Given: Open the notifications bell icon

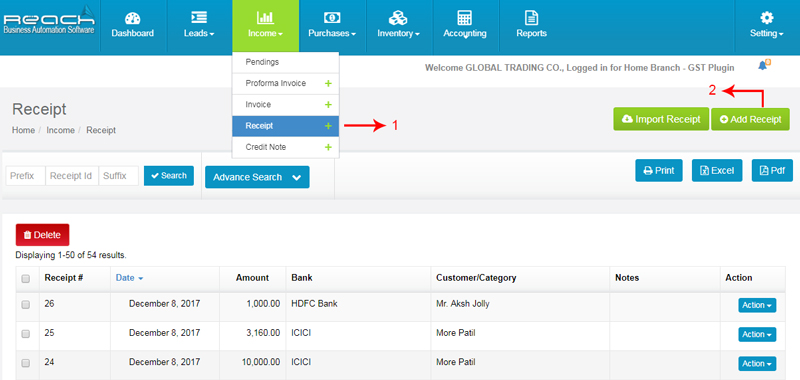Looking at the screenshot, I should (x=763, y=65).
